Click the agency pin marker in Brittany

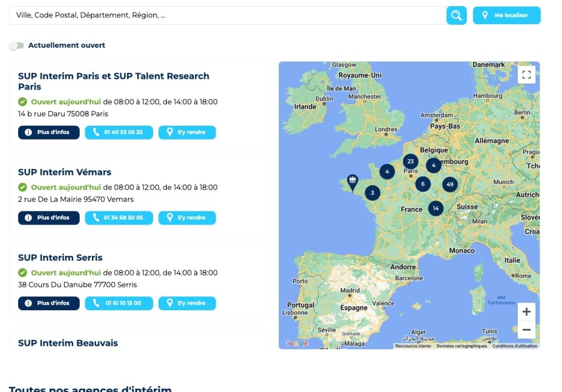(352, 182)
